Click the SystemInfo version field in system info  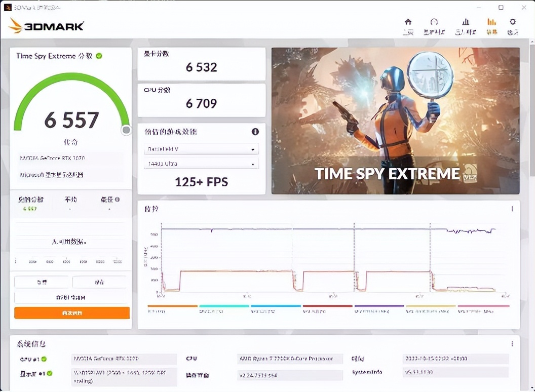455,371
